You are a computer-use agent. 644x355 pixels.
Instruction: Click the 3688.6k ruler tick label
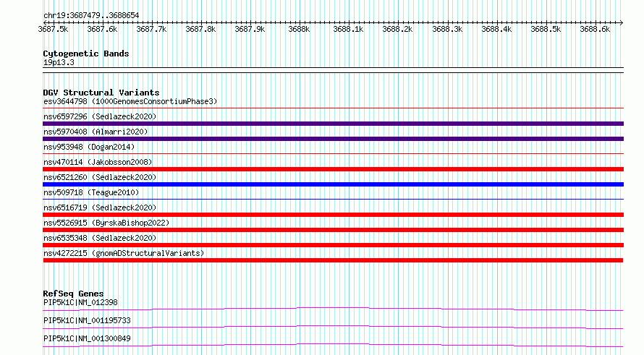coord(595,29)
